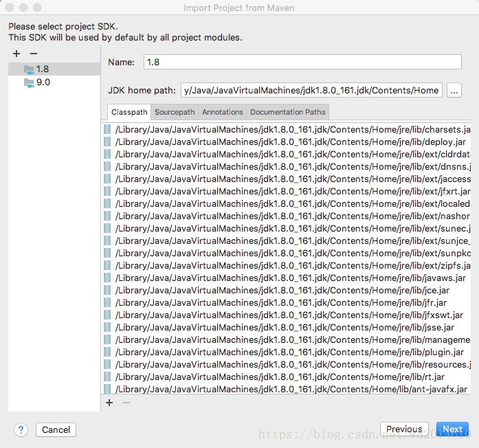This screenshot has height=448, width=479.
Task: Select the jre/lib/ext/sunjce classpath row
Action: pos(286,241)
